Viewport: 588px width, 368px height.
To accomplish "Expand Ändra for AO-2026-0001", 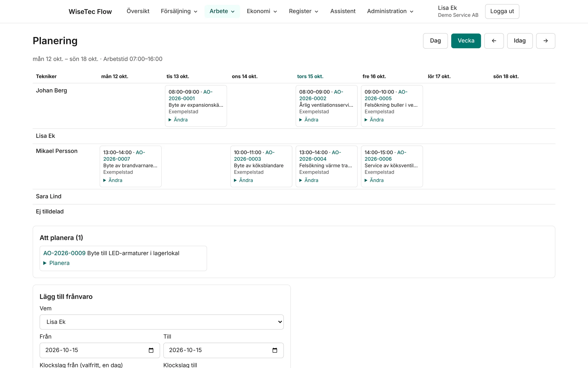I will 178,120.
